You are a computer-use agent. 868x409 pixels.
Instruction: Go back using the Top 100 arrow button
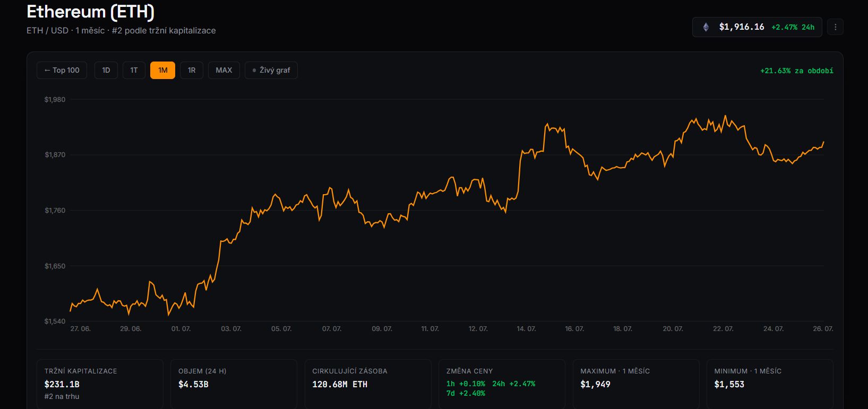(x=62, y=70)
